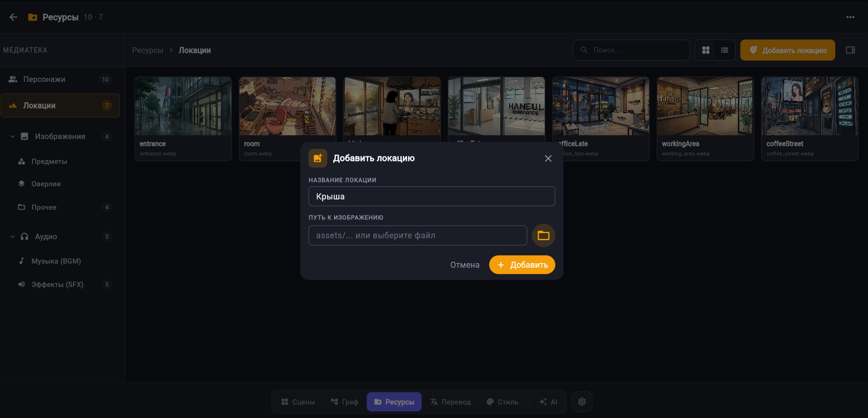This screenshot has height=418, width=868.
Task: Click Отмена to cancel the dialog
Action: click(x=465, y=265)
